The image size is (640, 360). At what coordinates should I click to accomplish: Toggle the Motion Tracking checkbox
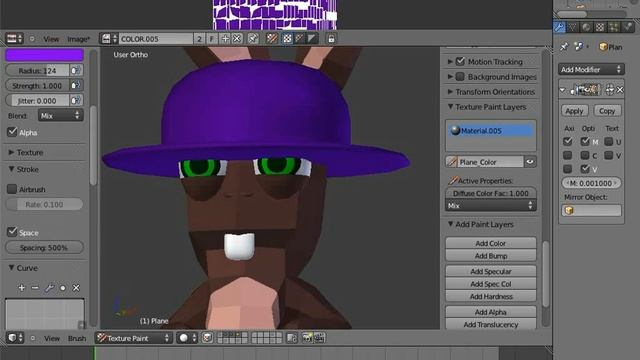[460, 62]
